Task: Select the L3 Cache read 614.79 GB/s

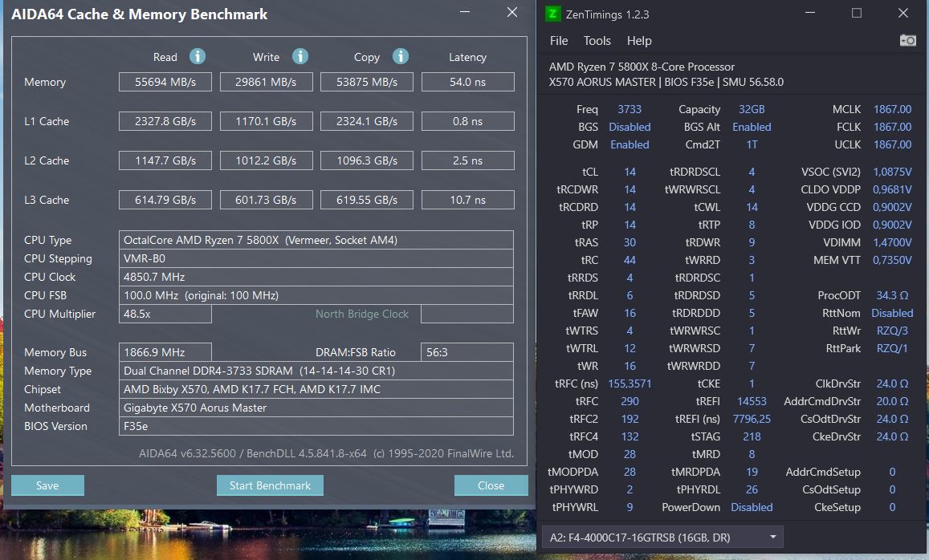Action: coord(165,200)
